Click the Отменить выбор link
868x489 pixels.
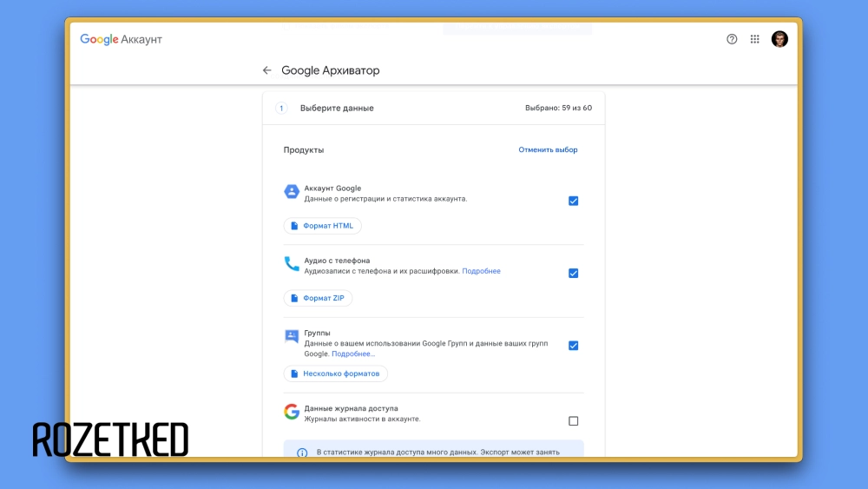click(x=548, y=149)
